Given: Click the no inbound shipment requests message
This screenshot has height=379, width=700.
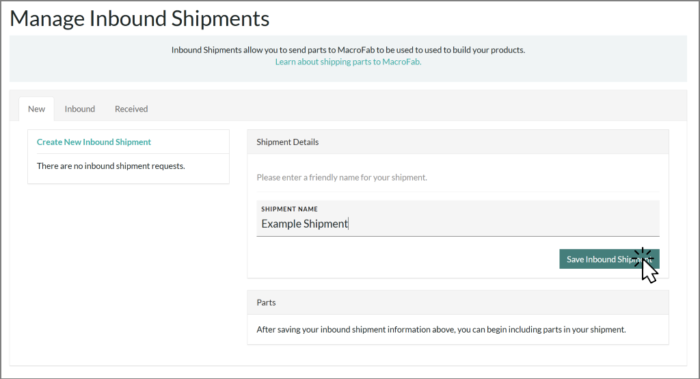Looking at the screenshot, I should pyautogui.click(x=111, y=166).
